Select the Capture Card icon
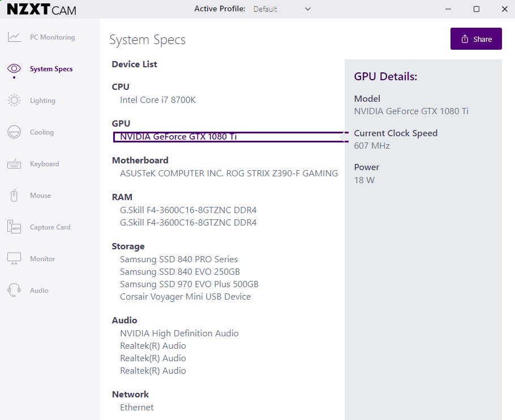Screen dimensions: 515x420 click(x=14, y=227)
